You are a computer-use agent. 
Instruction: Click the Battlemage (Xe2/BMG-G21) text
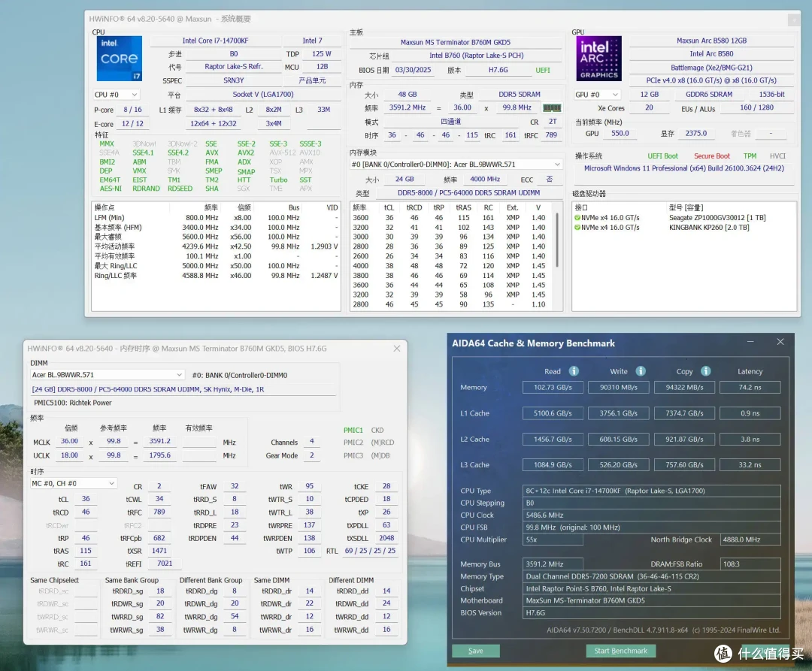pyautogui.click(x=711, y=68)
